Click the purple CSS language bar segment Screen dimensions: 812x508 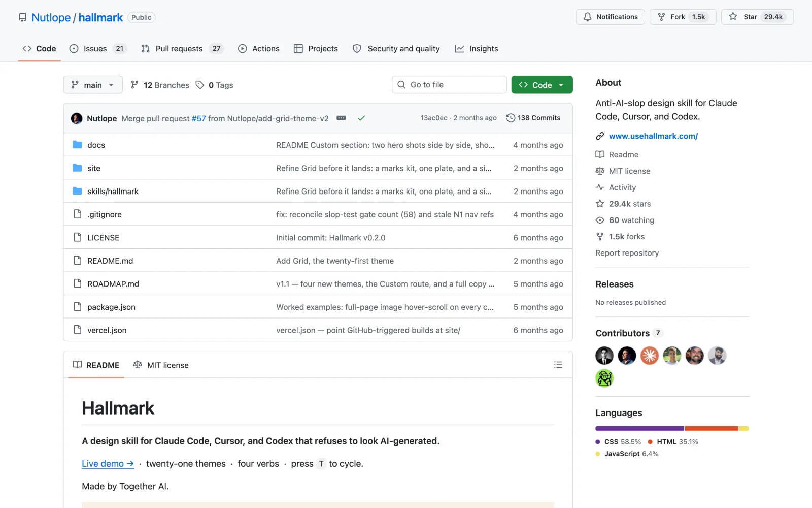(x=639, y=428)
